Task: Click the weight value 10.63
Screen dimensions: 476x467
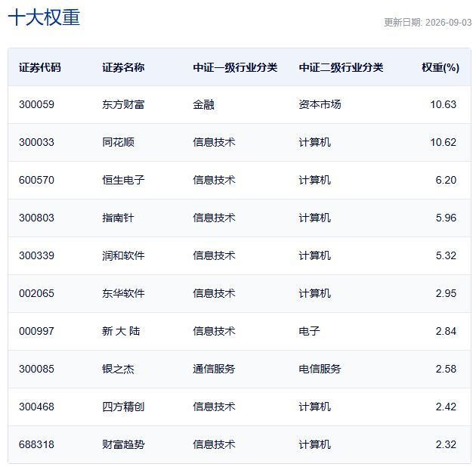Action: 444,104
